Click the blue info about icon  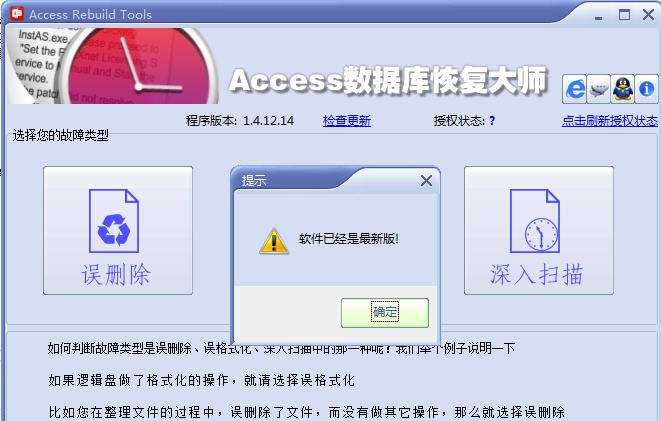tap(646, 89)
